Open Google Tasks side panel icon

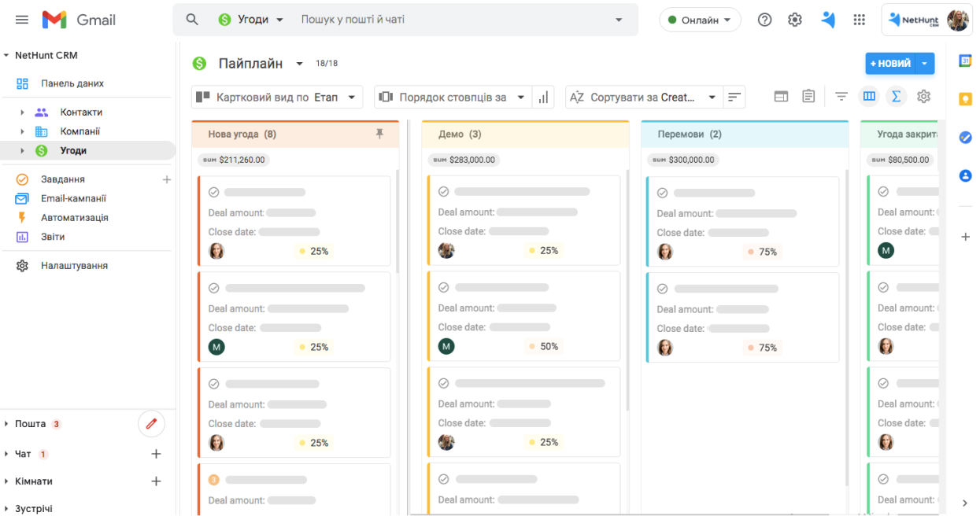(965, 137)
